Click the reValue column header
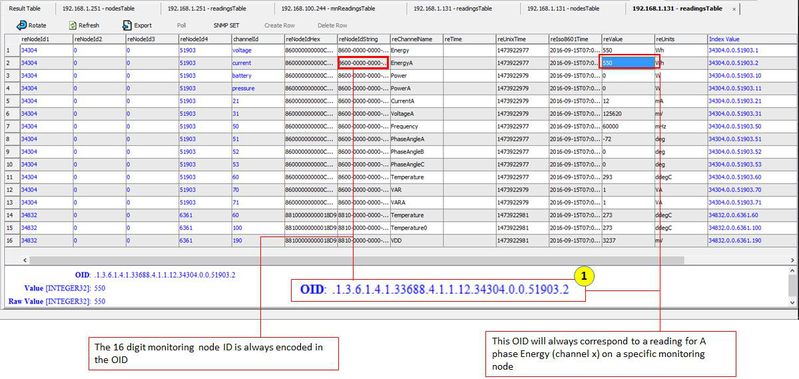Viewport: 799px width, 379px height. [628, 39]
